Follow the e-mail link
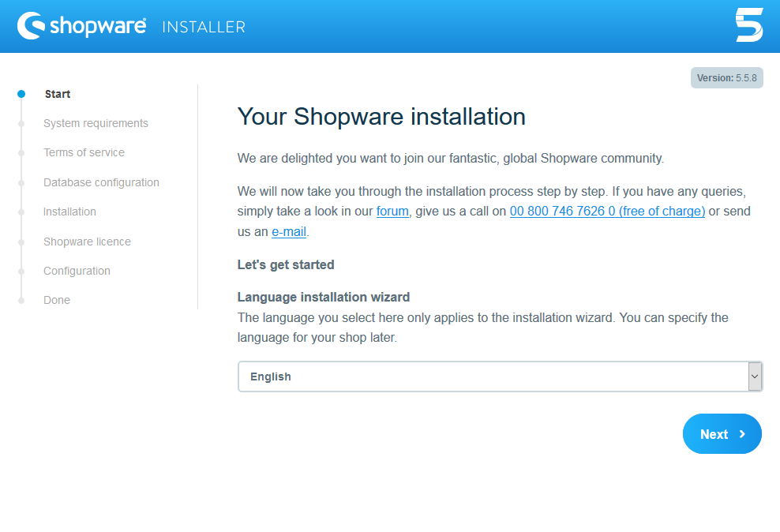 pos(288,232)
